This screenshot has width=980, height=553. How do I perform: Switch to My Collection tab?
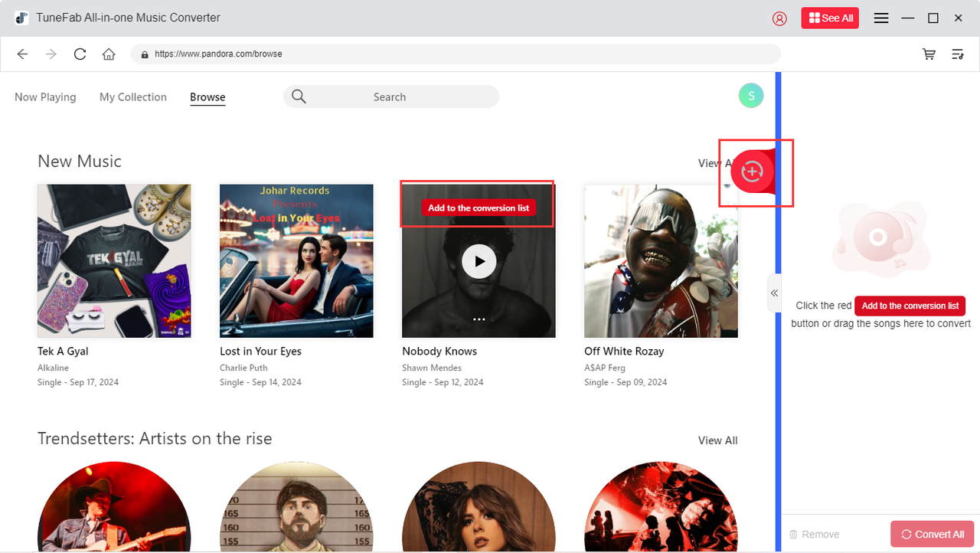pyautogui.click(x=133, y=97)
